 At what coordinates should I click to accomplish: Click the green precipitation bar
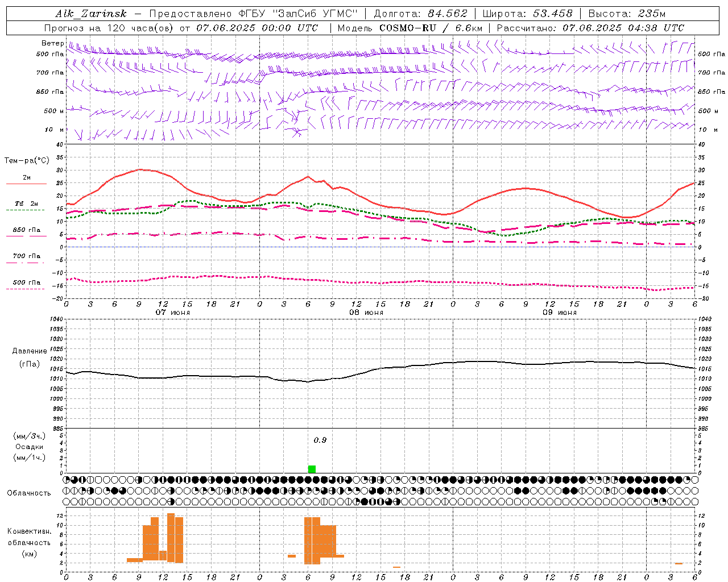click(312, 469)
